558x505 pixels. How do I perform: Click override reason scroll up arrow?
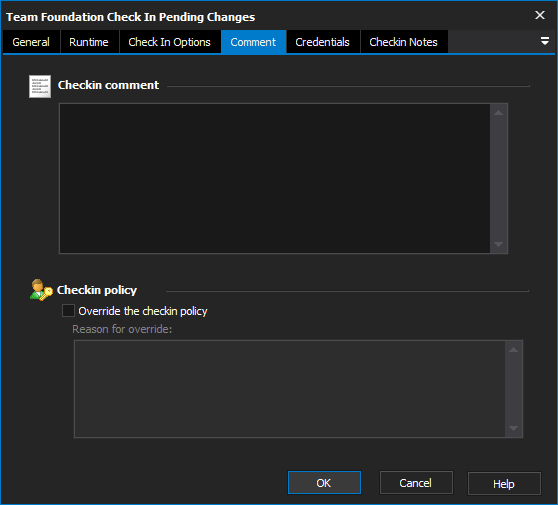[x=514, y=350]
